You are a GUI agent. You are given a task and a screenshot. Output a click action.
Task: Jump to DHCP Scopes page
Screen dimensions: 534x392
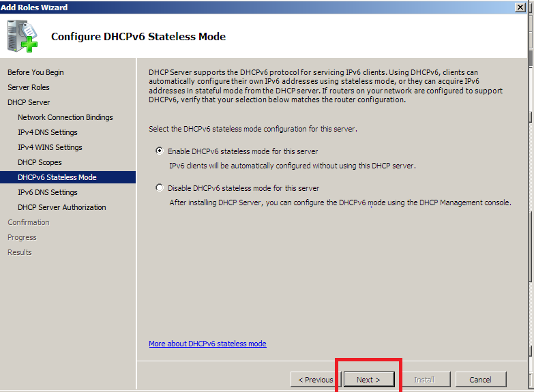pos(40,162)
